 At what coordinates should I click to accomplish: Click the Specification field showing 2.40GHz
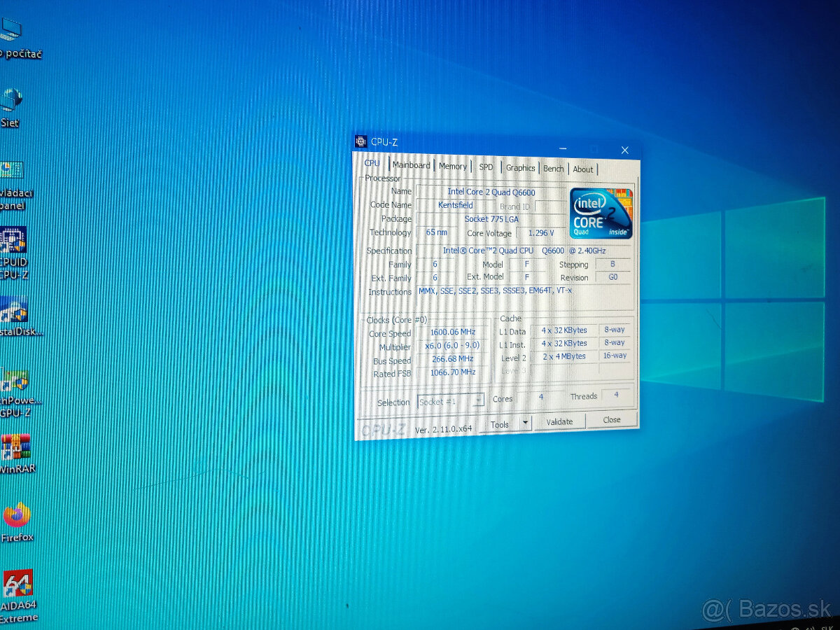pyautogui.click(x=525, y=251)
